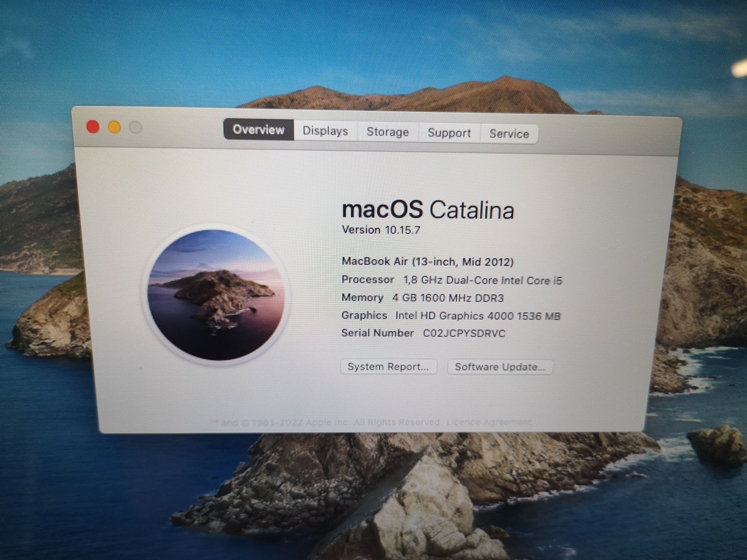Click memory value 4 GB 1600 MHz DDR3
This screenshot has width=747, height=560.
[x=448, y=298]
